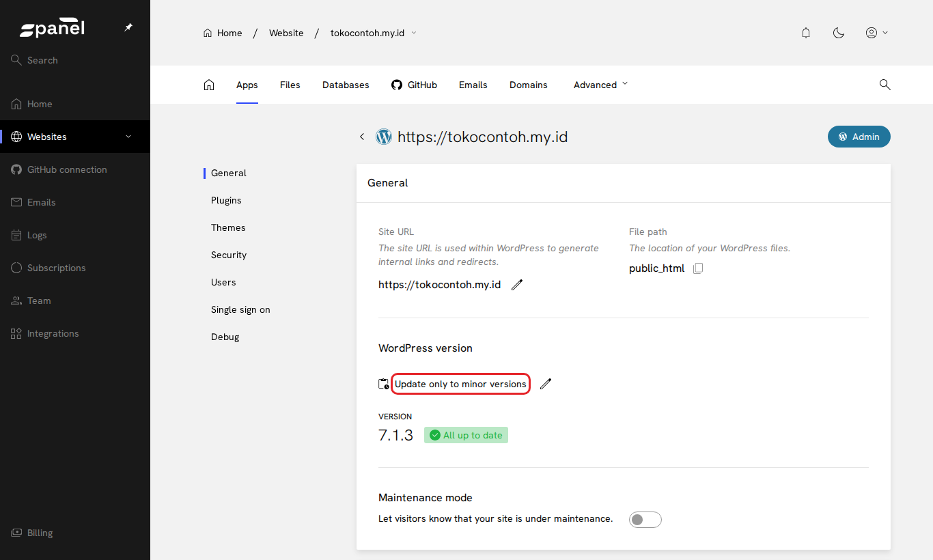Viewport: 933px width, 560px height.
Task: Toggle Maintenance mode switch
Action: tap(645, 520)
